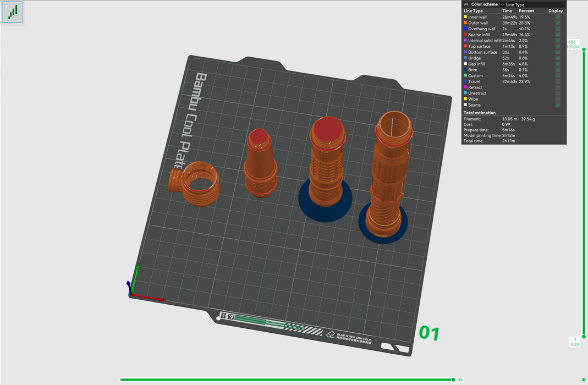Click the plate thumbnail icon at top left
The width and height of the screenshot is (588, 385).
[x=13, y=13]
